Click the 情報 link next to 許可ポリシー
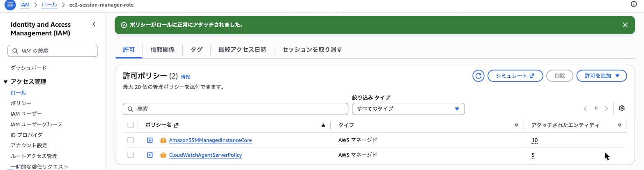The height and width of the screenshot is (170, 644). click(x=185, y=77)
